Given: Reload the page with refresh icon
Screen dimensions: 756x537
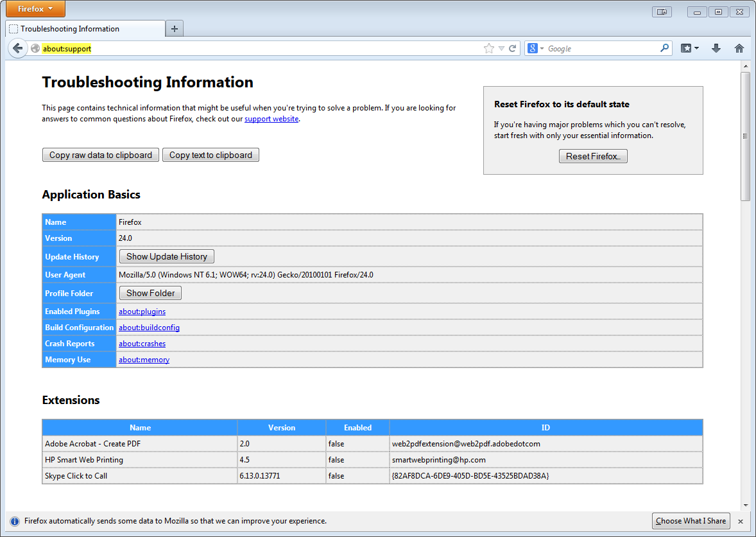Looking at the screenshot, I should coord(513,48).
